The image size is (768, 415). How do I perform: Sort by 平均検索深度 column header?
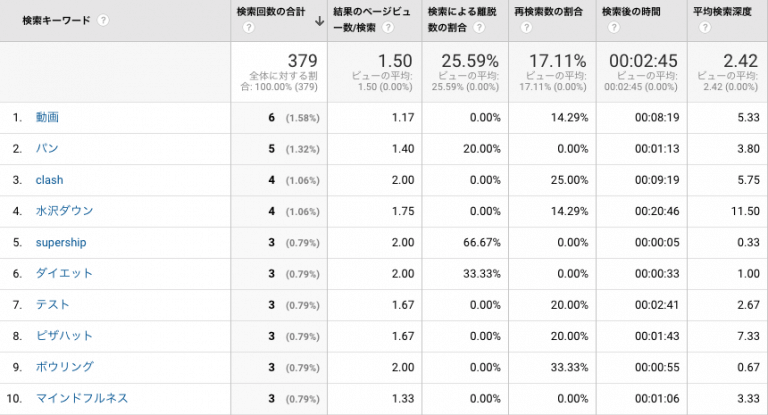coord(722,12)
